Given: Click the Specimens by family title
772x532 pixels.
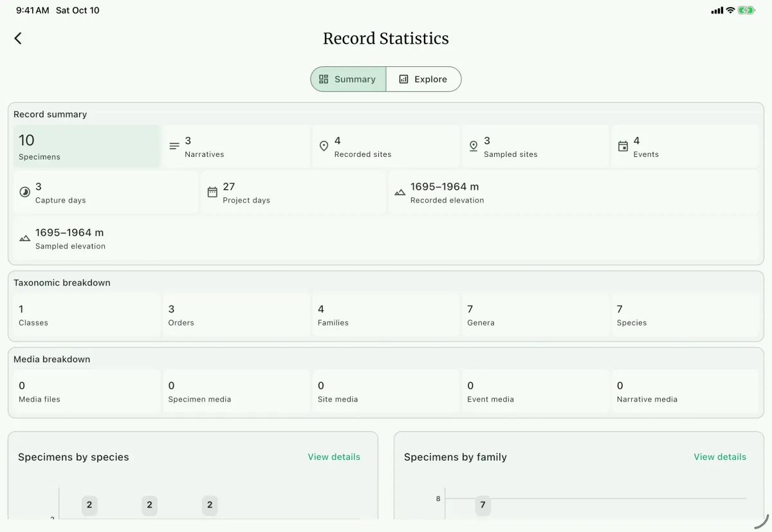Looking at the screenshot, I should (455, 457).
